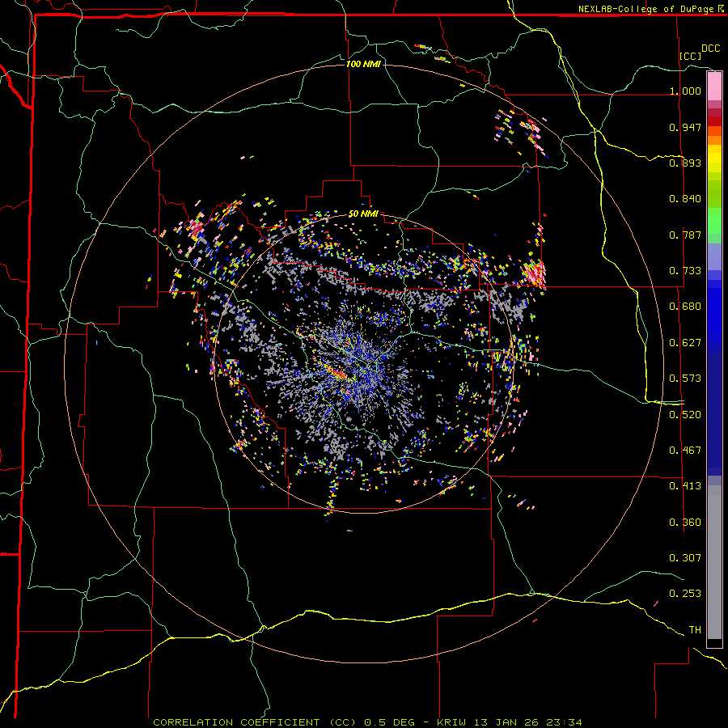728x728 pixels.
Task: Click the 0.520 legend value
Action: 685,415
